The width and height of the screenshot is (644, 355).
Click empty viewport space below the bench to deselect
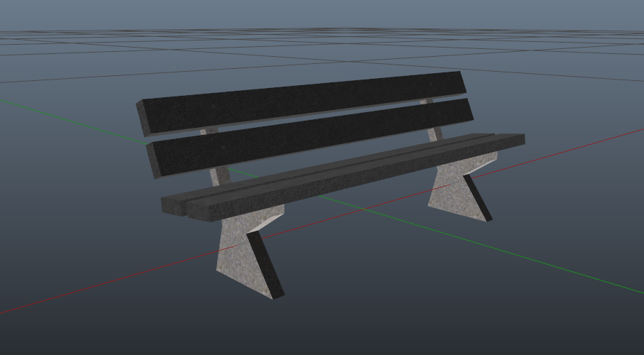[x=426, y=312]
